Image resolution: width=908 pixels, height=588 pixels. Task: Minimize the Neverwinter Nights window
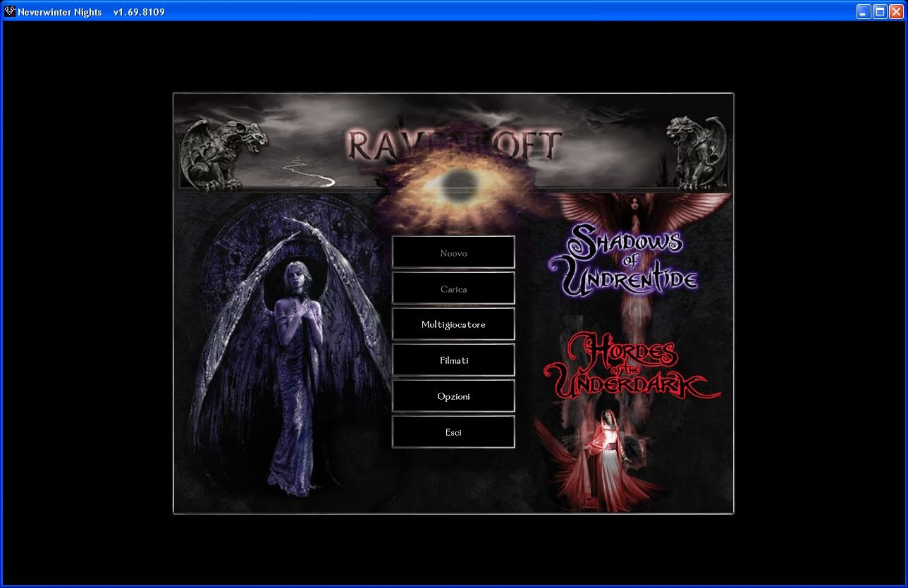[864, 11]
